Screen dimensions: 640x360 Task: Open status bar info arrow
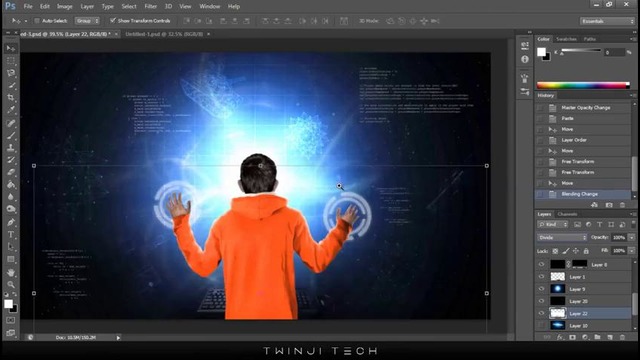point(118,338)
